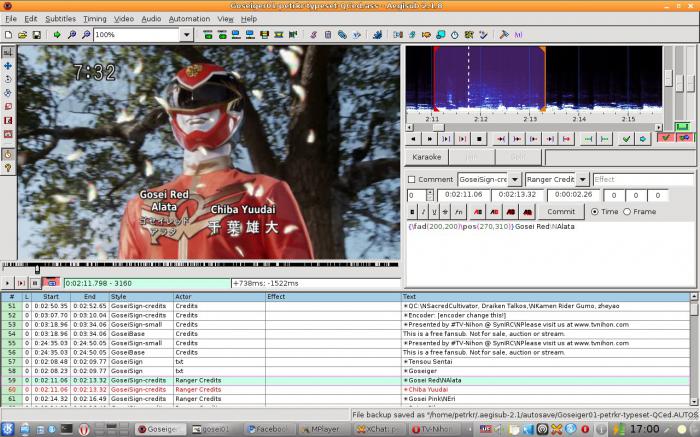Viewport: 700px width, 437px height.
Task: Open the Options hammer icon in toolbar
Action: (504, 34)
